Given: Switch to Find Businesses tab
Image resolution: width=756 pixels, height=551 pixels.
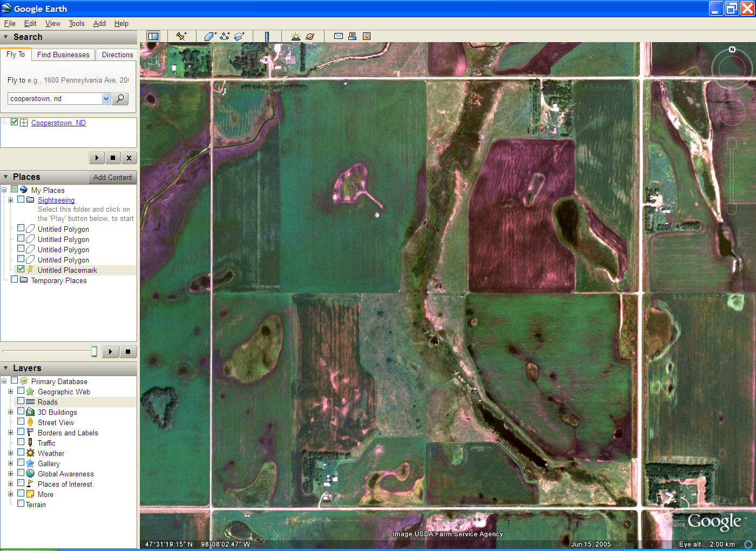Looking at the screenshot, I should tap(63, 55).
